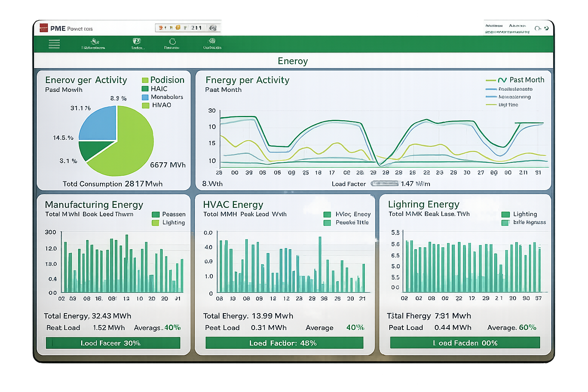Open the hamburger menu in the green bar
The image size is (588, 392).
pos(54,44)
